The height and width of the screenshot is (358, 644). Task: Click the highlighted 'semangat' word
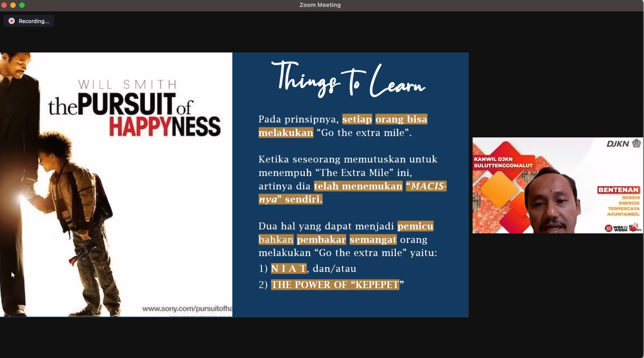373,239
